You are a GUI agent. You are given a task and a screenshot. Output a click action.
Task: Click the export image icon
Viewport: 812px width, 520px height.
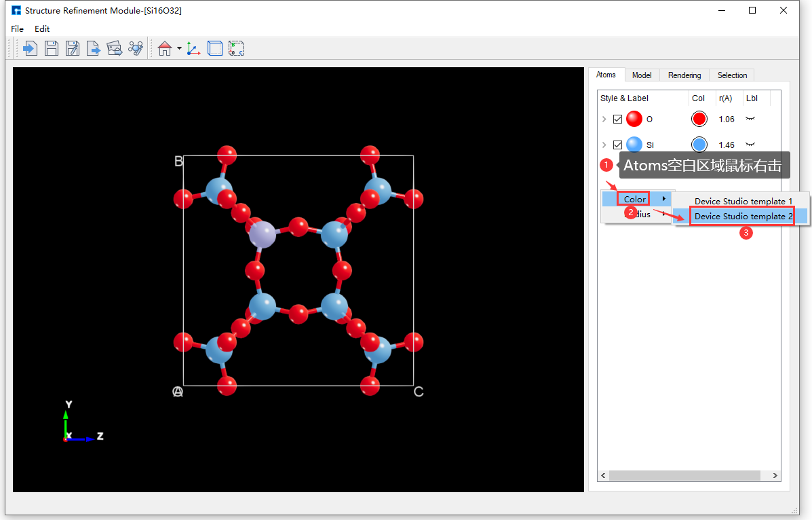click(115, 48)
